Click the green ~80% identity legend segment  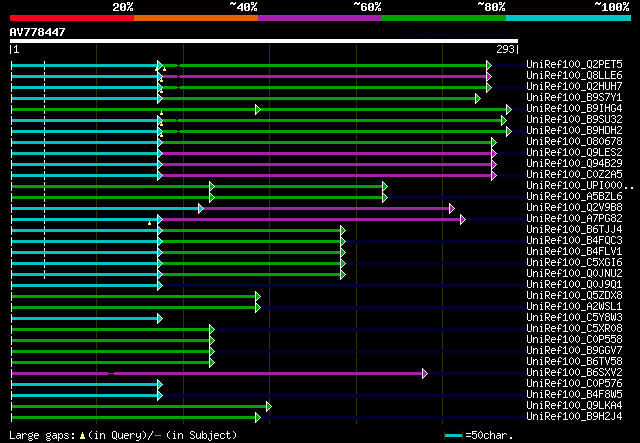[444, 18]
